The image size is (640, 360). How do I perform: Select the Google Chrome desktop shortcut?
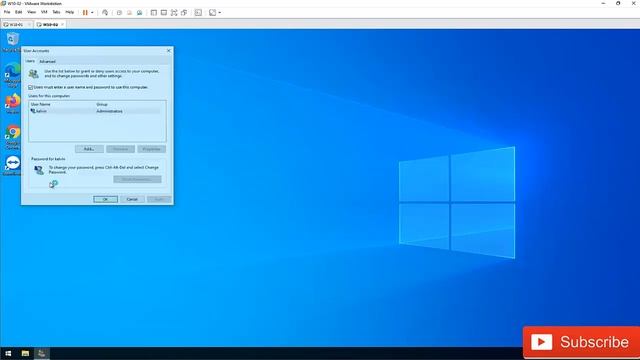click(12, 137)
